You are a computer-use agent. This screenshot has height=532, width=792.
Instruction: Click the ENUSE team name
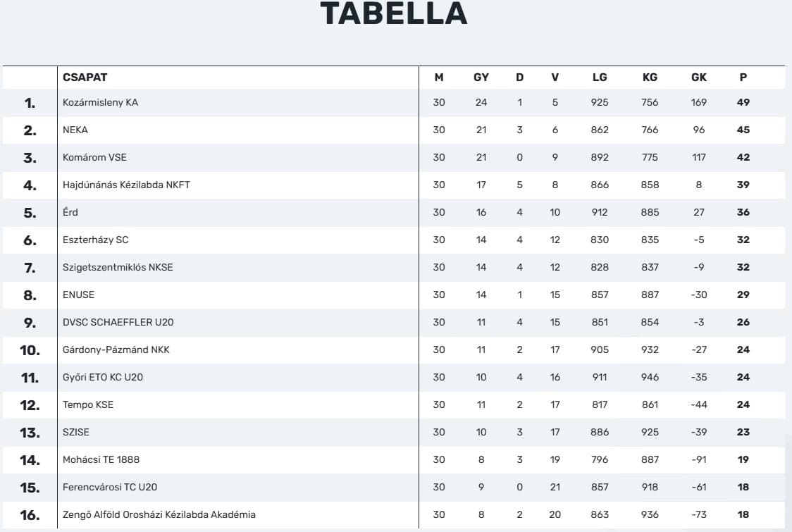click(x=78, y=295)
